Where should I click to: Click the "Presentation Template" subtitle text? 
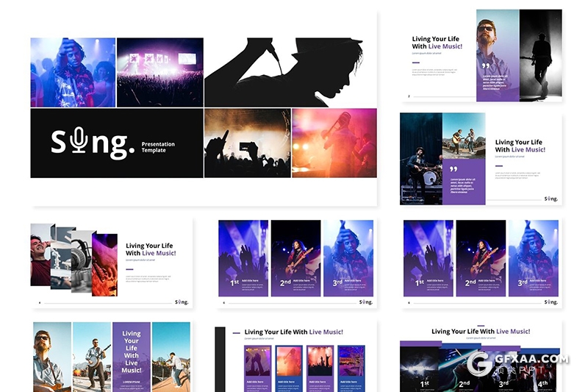click(x=159, y=147)
